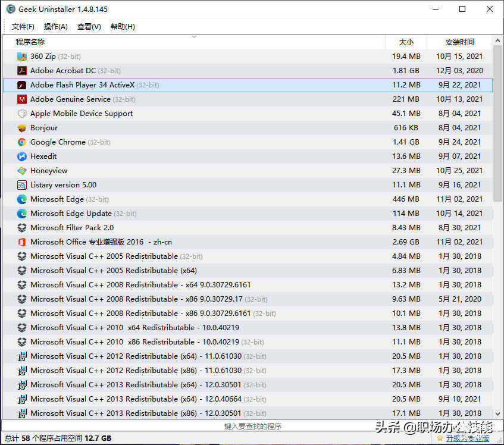Click the Adobe Acrobat DC icon
Image resolution: width=504 pixels, height=445 pixels.
(22, 71)
